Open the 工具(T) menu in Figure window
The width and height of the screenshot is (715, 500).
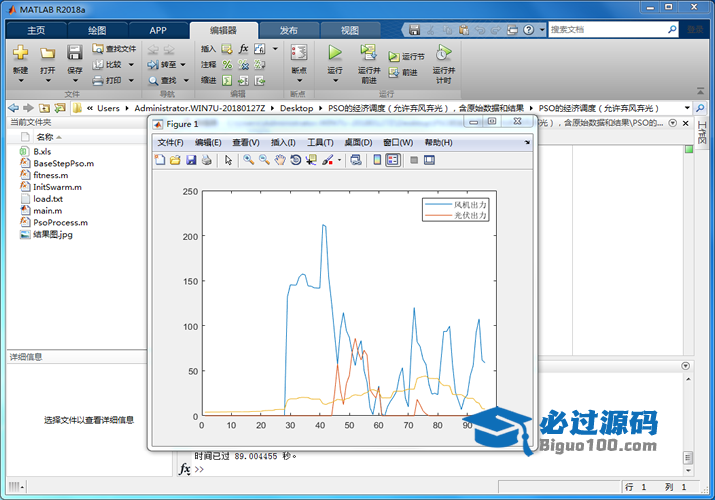point(320,142)
